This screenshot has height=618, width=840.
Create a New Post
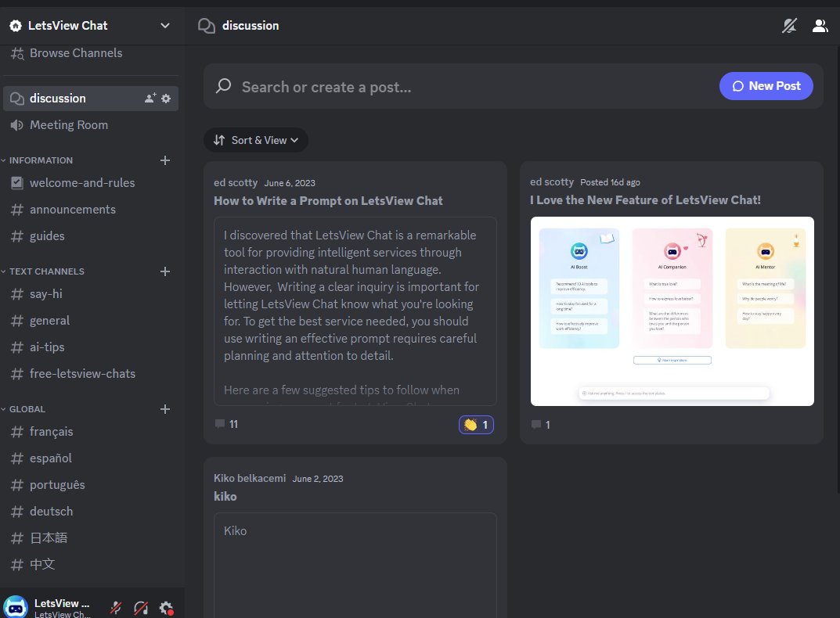click(766, 86)
